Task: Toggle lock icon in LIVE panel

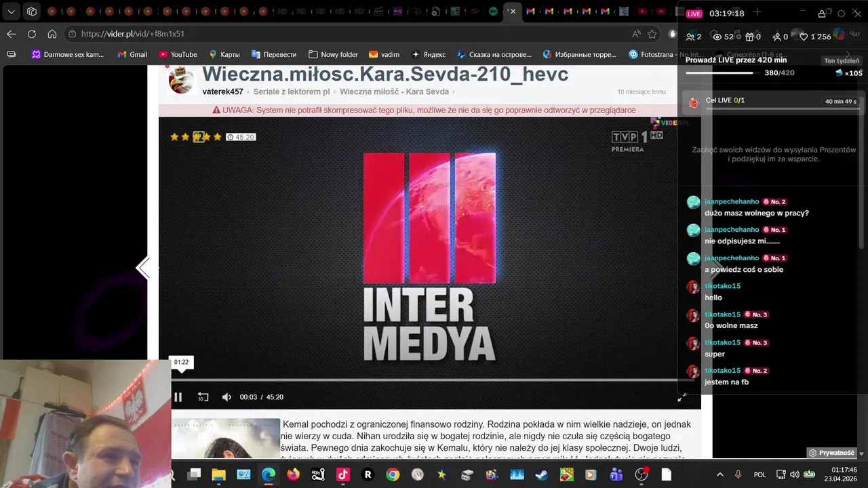Action: pyautogui.click(x=822, y=14)
